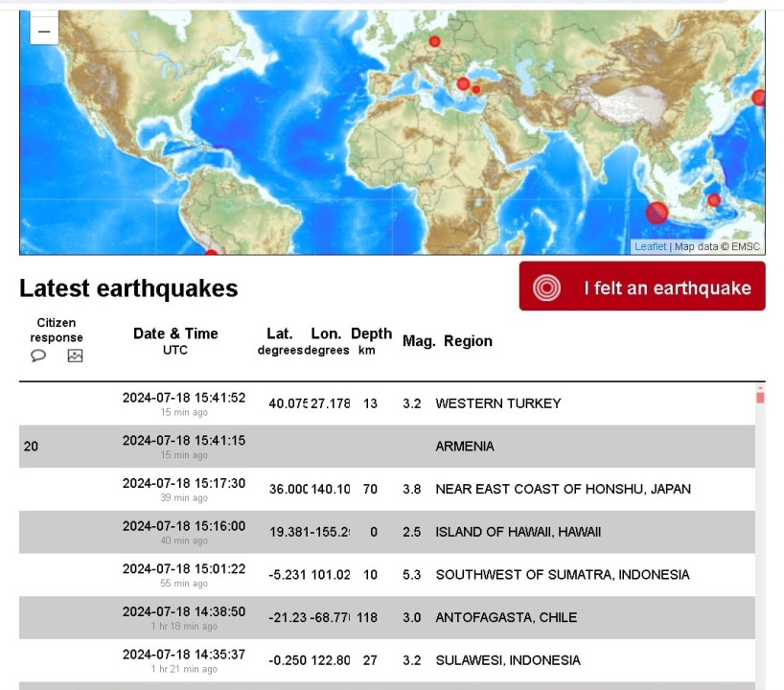The height and width of the screenshot is (690, 784).
Task: Click the Chile earthquake marker at map bottom
Action: (212, 253)
